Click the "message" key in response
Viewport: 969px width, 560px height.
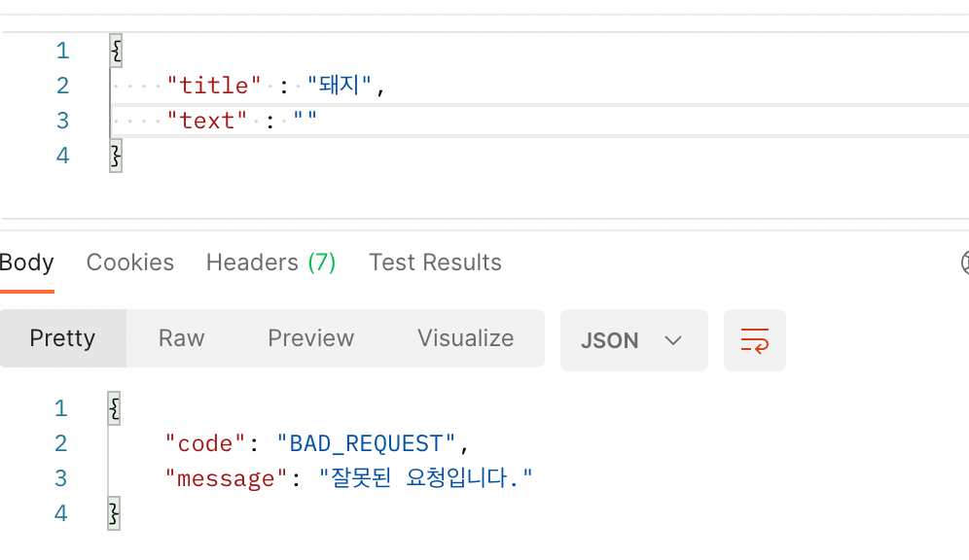coord(226,479)
